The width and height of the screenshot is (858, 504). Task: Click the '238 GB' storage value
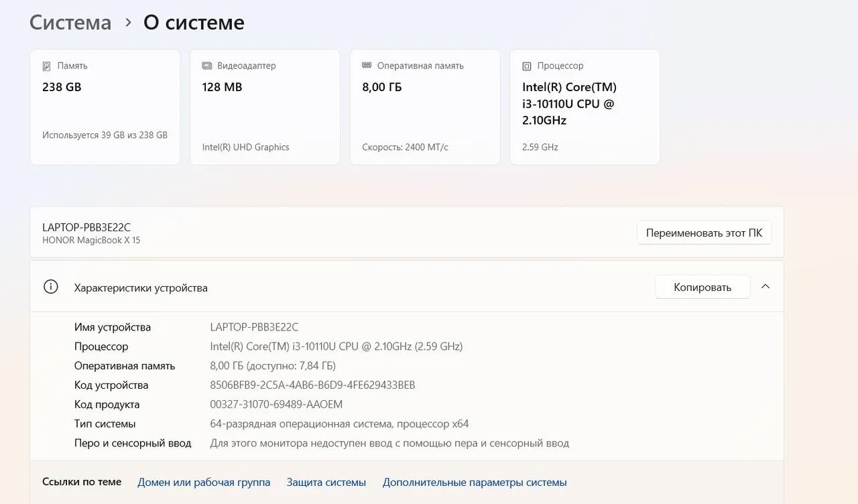click(x=62, y=87)
